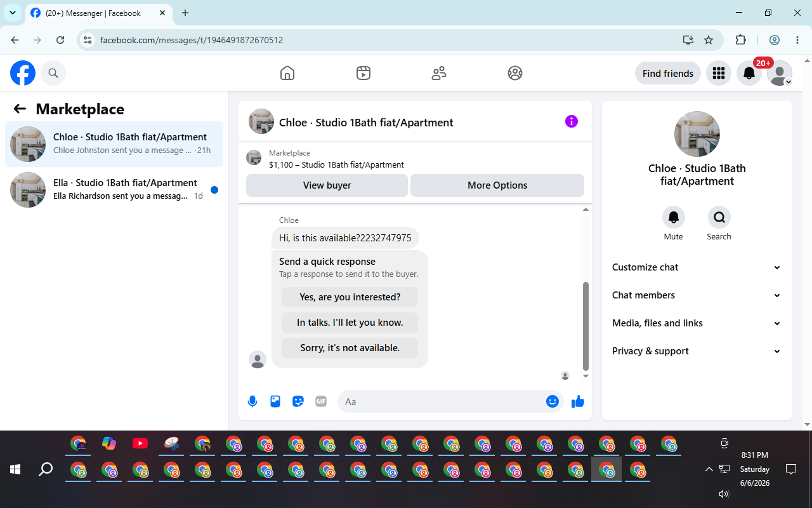
Task: Expand Media, files and links section
Action: pyautogui.click(x=697, y=323)
